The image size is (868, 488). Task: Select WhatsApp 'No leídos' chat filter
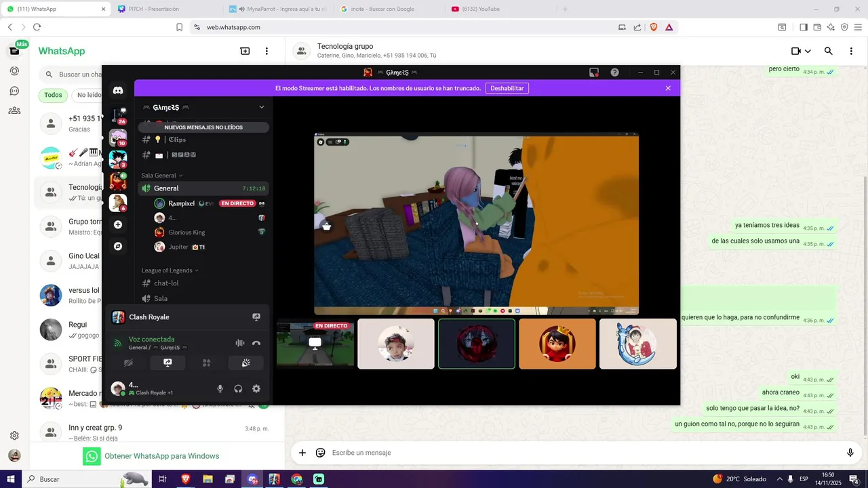pyautogui.click(x=87, y=96)
